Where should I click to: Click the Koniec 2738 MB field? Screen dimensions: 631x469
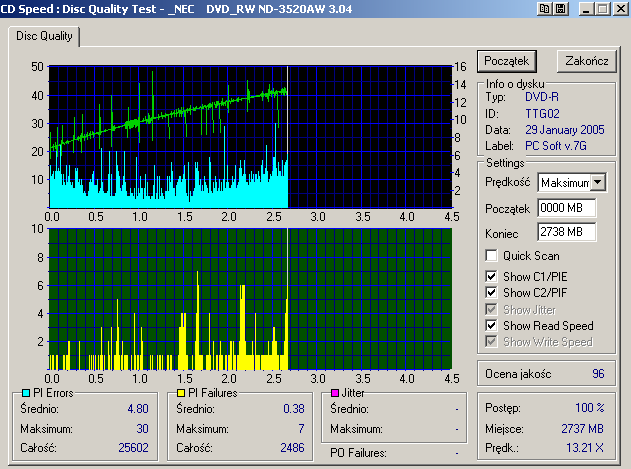point(567,232)
